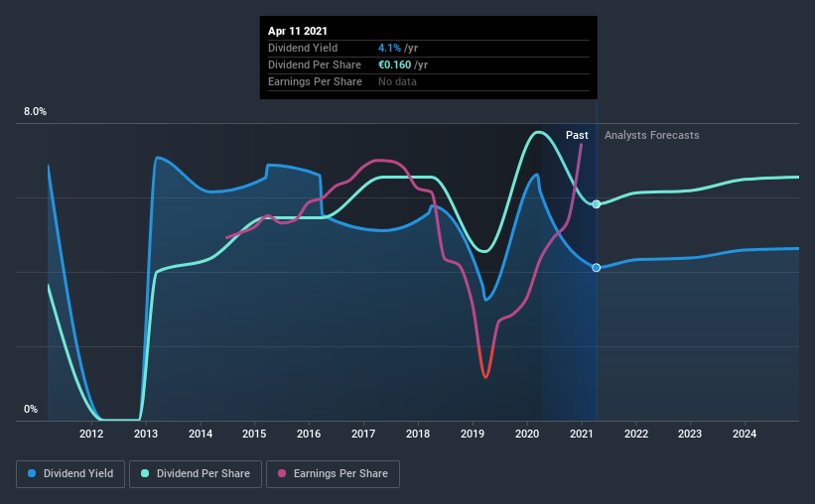Click the 8.0% y-axis label
This screenshot has width=815, height=504.
tap(35, 112)
